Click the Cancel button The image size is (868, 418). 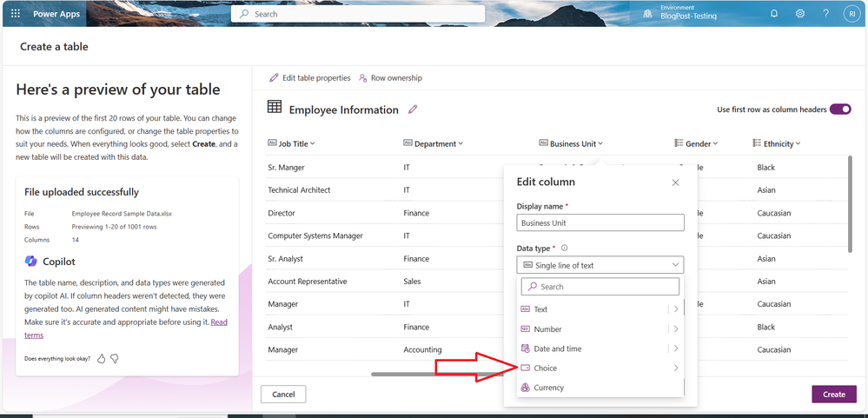tap(283, 395)
